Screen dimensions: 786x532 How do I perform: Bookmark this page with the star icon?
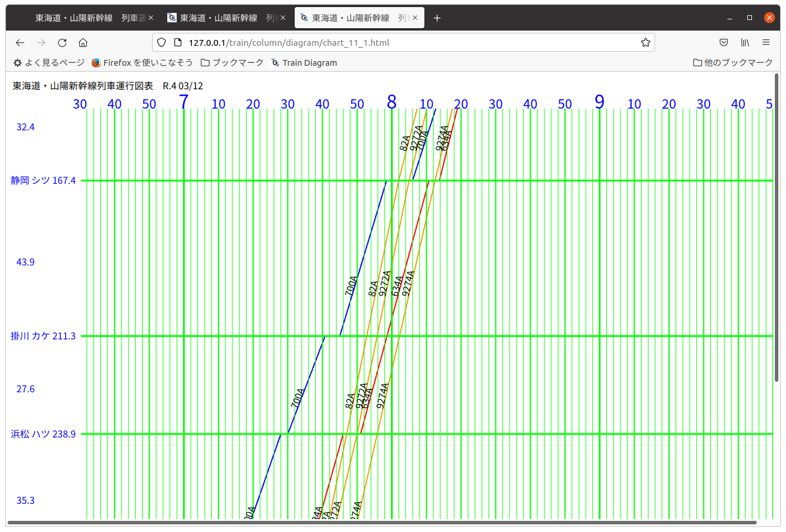click(646, 42)
